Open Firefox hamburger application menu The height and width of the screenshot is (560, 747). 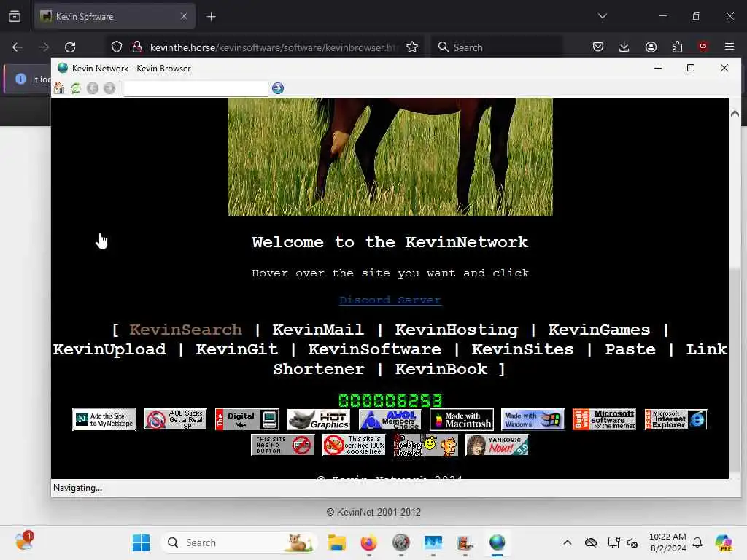point(729,47)
